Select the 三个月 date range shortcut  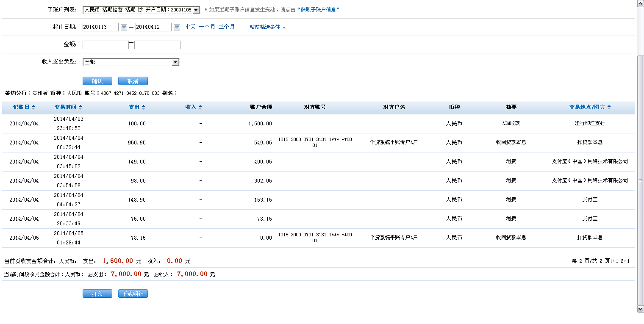click(227, 27)
